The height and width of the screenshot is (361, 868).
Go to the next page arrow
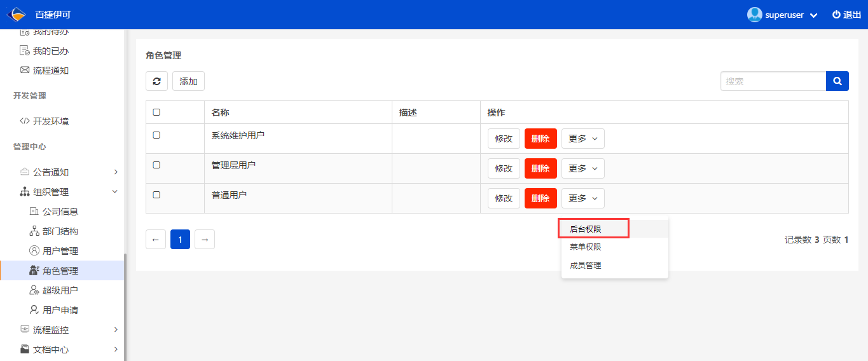pos(205,239)
